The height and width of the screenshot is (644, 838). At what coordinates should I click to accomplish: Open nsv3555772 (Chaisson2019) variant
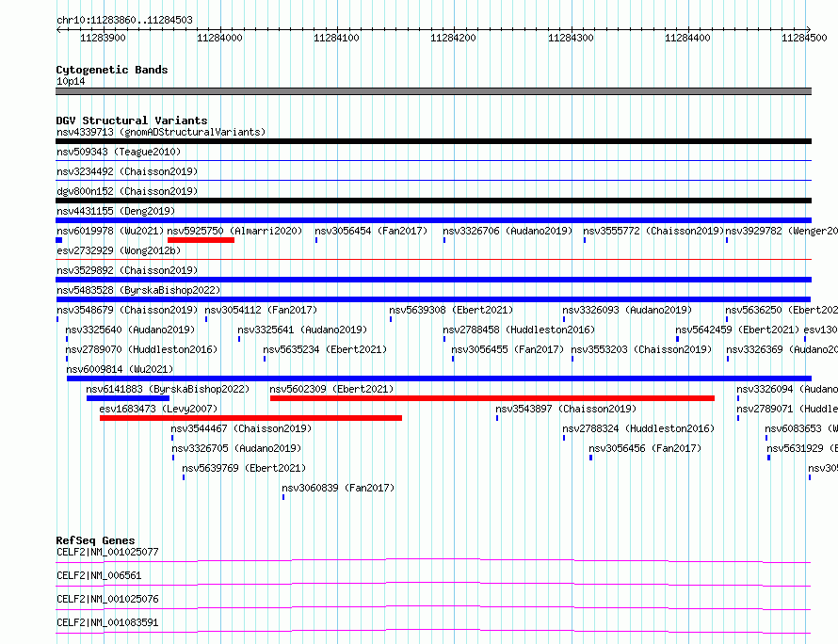pos(653,231)
